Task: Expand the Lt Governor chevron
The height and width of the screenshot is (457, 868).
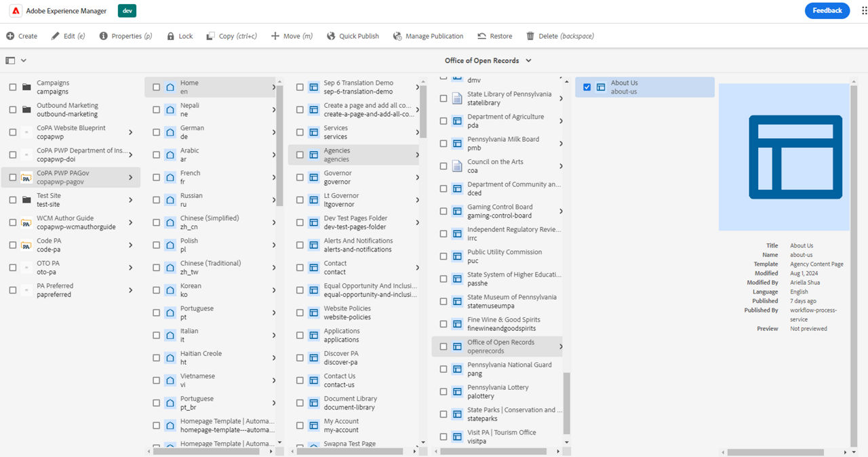Action: 418,200
